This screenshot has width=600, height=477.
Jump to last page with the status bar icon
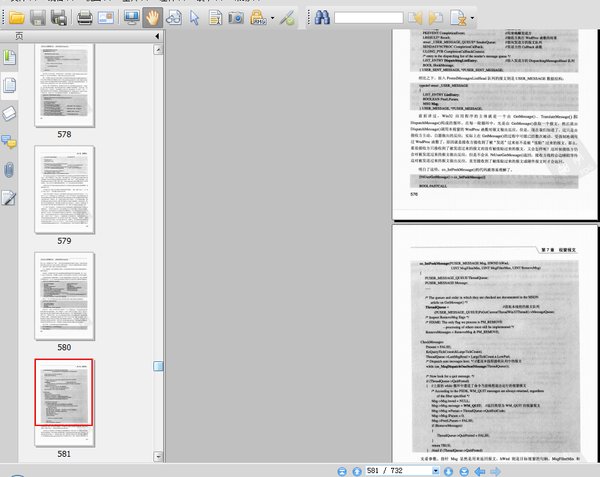[x=464, y=471]
